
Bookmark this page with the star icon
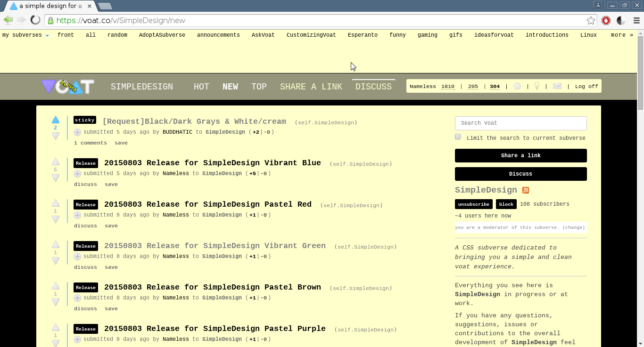pyautogui.click(x=591, y=20)
